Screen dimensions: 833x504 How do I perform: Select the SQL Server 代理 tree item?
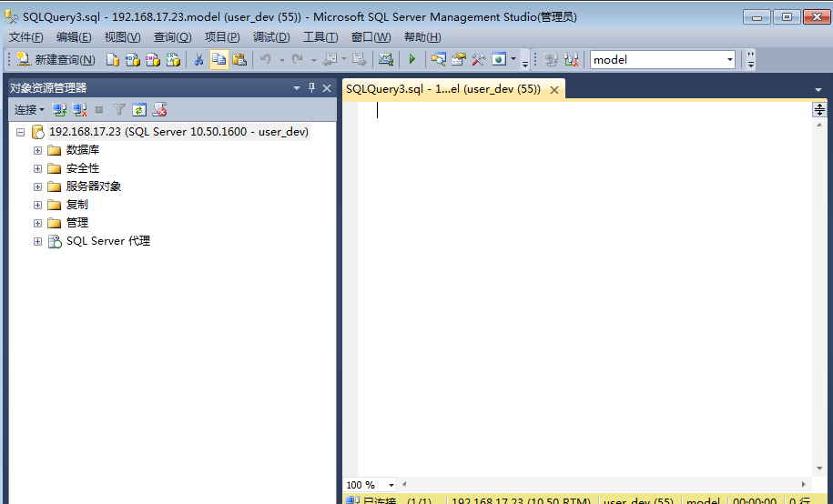point(107,241)
